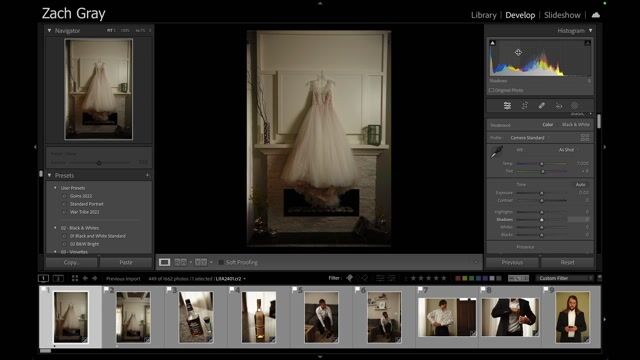The height and width of the screenshot is (360, 640).
Task: Select the Healing brush tool
Action: coord(542,106)
